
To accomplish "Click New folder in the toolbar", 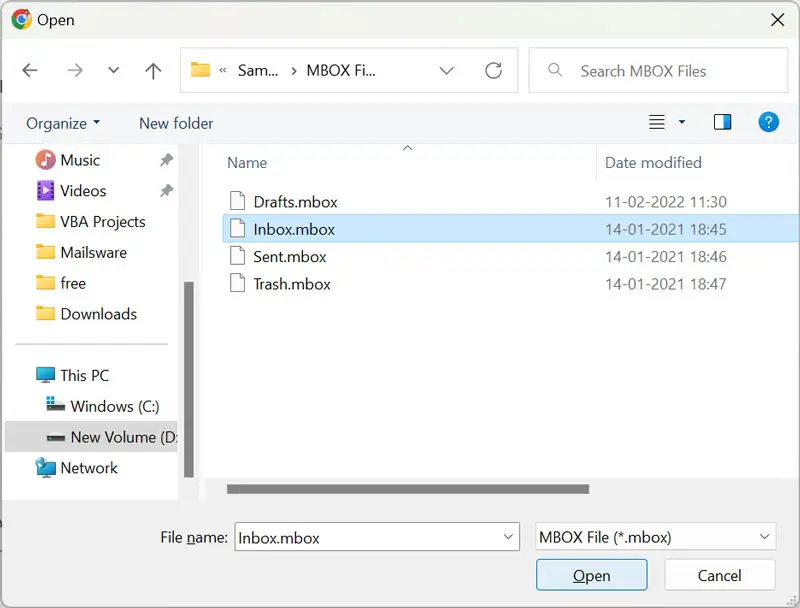I will (x=176, y=123).
